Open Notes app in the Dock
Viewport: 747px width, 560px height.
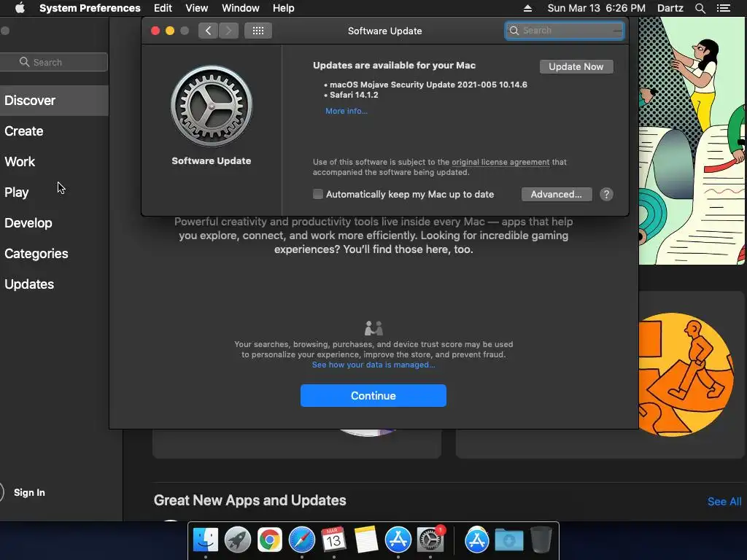point(366,540)
